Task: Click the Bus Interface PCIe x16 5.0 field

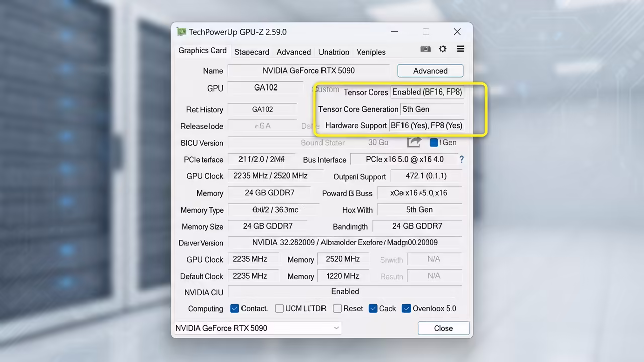Action: tap(405, 159)
